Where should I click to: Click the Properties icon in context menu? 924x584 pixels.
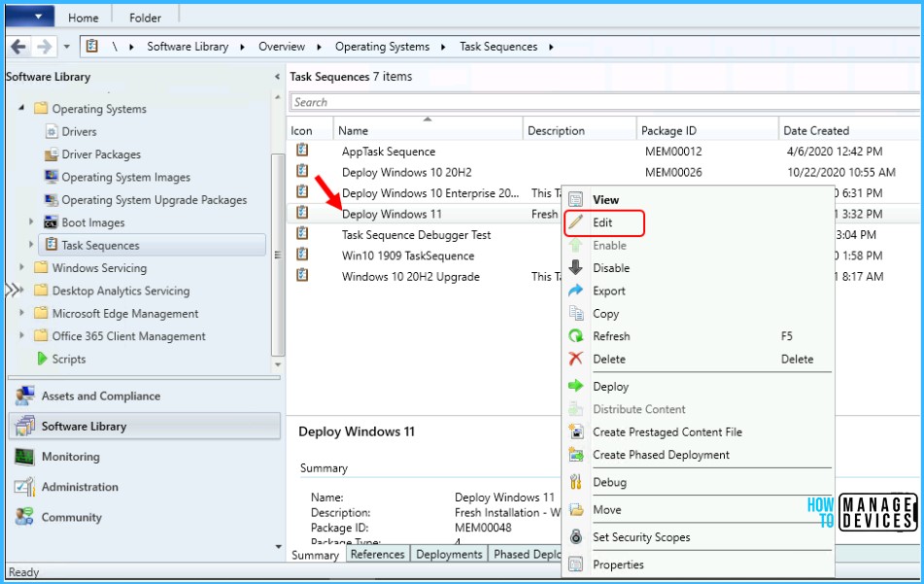coord(576,565)
